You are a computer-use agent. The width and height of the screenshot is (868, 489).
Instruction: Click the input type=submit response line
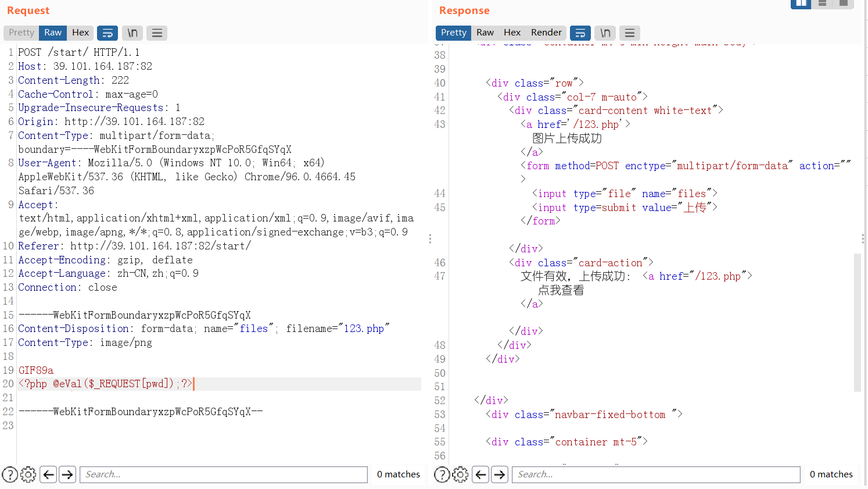[625, 208]
